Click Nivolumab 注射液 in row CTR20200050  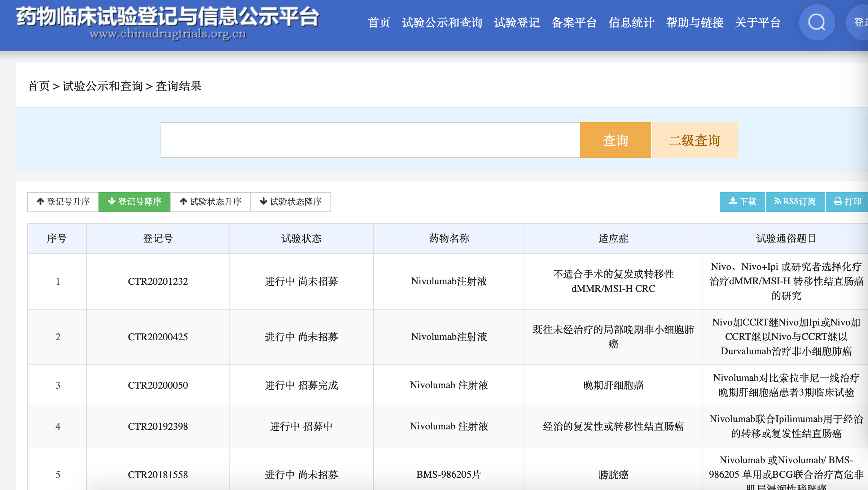[x=449, y=385]
